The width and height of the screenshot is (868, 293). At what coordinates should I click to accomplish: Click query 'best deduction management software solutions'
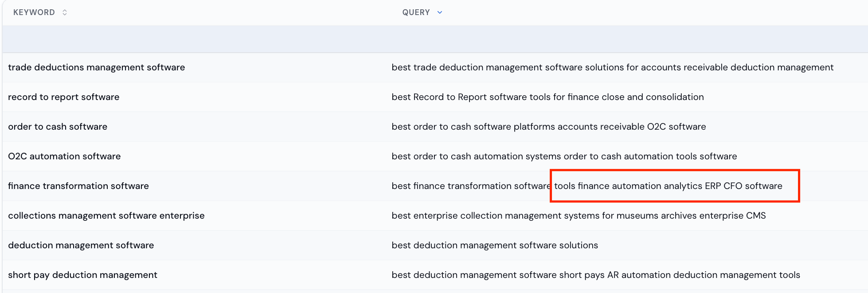495,245
